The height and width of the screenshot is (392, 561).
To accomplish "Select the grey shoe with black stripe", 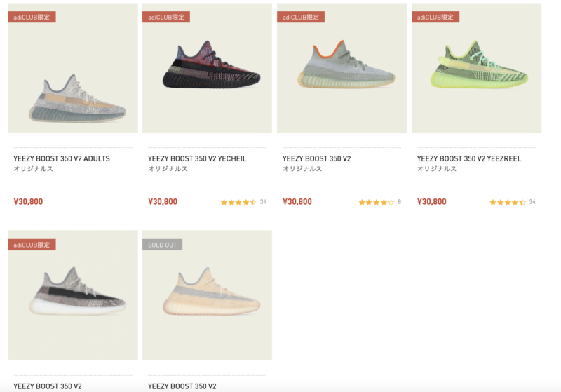I will tap(73, 295).
